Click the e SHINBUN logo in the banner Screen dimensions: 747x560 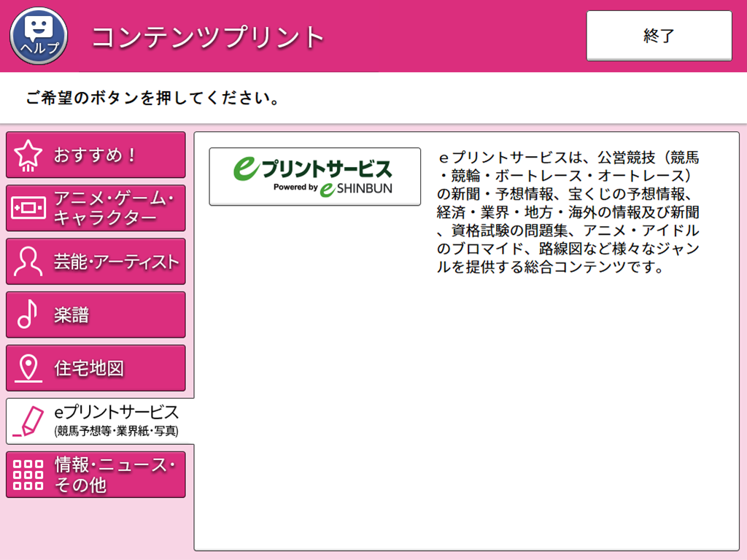(355, 190)
